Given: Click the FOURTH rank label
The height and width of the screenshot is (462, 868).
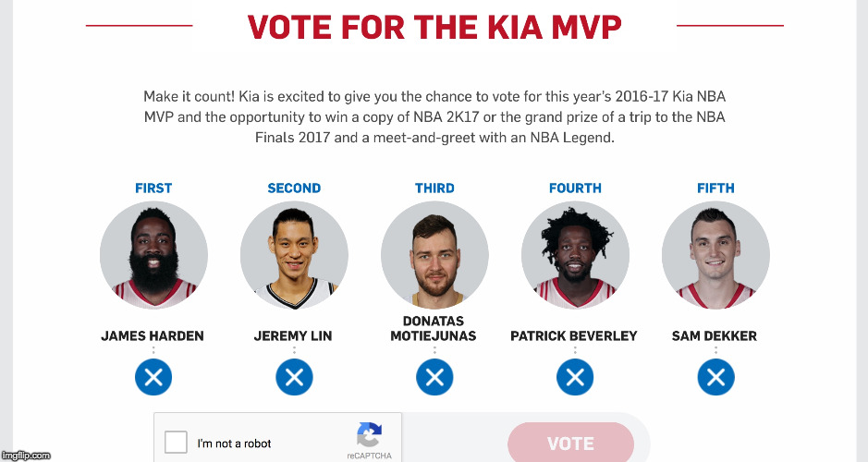Looking at the screenshot, I should [x=575, y=188].
